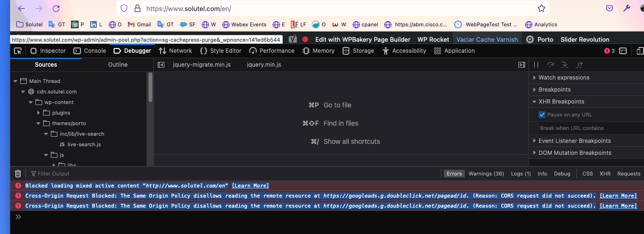Toggle the Warnings (36) console filter
Image resolution: width=644 pixels, height=234 pixels.
coord(486,174)
